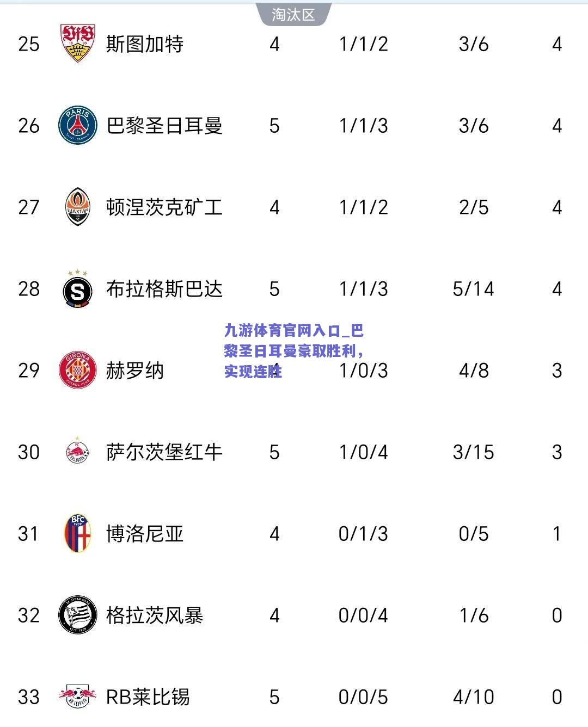This screenshot has width=588, height=727.
Task: Open team name 巴黎圣日耳曼
Action: pyautogui.click(x=164, y=126)
